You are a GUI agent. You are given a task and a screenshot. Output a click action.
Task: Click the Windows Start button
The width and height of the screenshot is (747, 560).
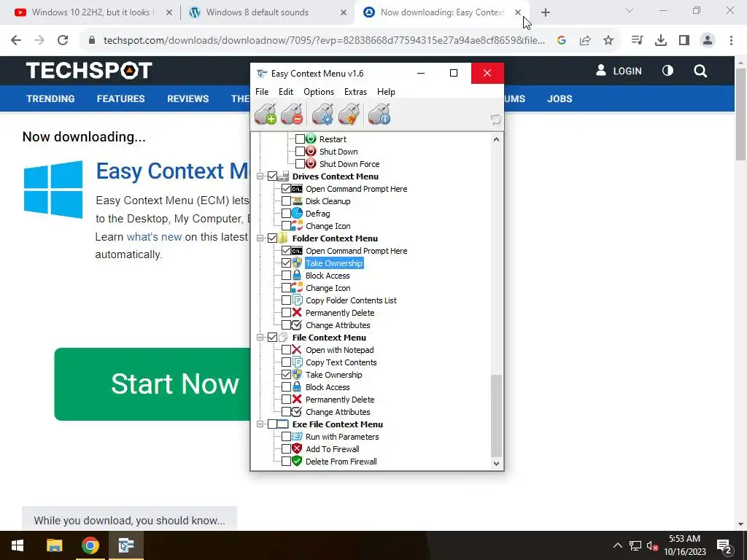pos(18,545)
